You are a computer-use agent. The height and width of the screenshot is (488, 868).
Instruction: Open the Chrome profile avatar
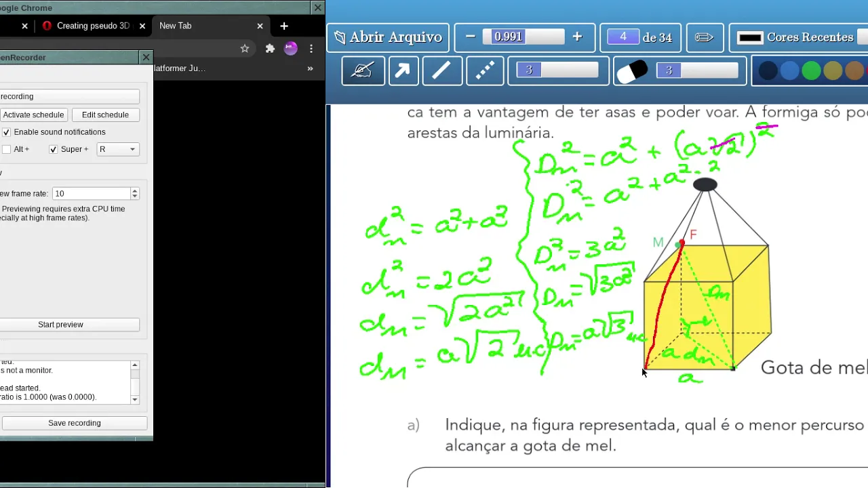[291, 49]
